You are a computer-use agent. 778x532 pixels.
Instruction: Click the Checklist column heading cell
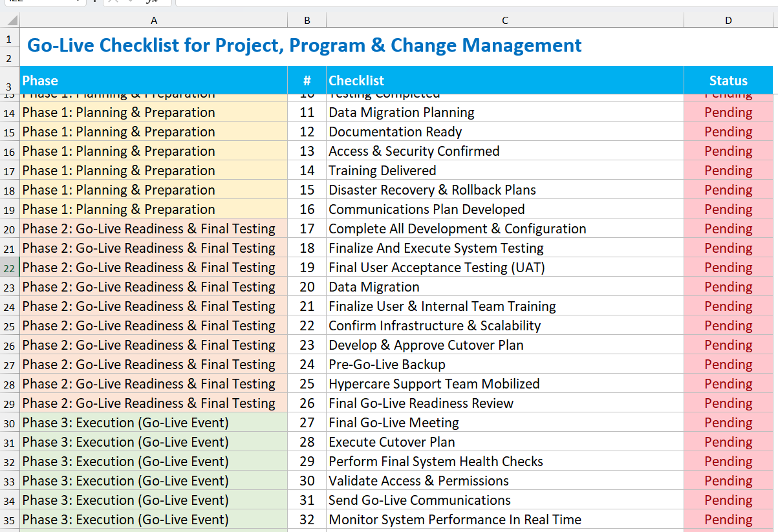pos(505,81)
